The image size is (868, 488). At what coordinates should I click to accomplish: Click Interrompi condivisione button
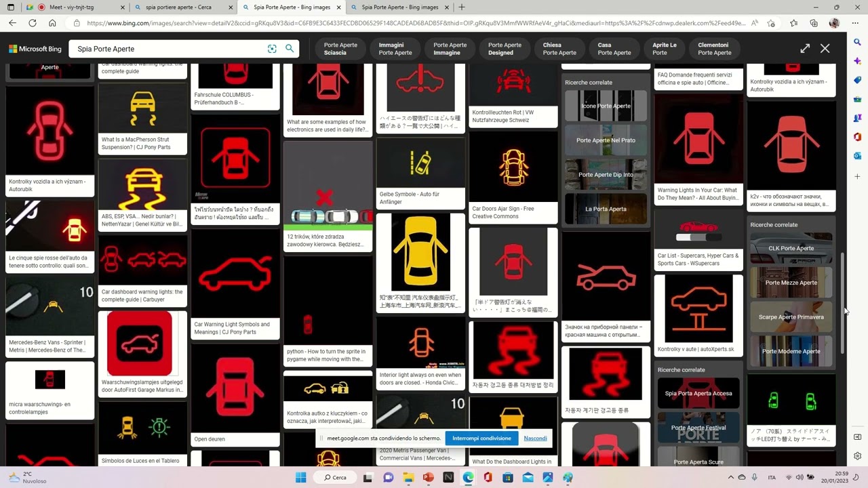(x=481, y=438)
